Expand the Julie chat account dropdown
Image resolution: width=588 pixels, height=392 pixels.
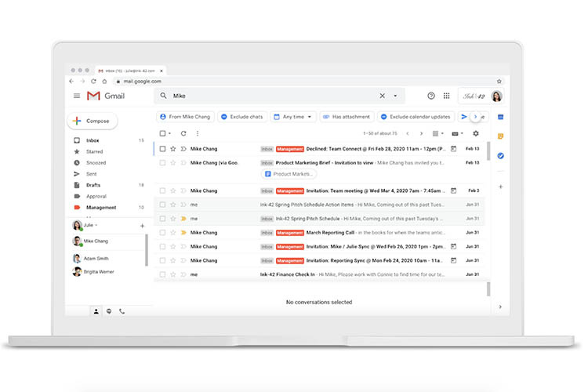(x=96, y=225)
